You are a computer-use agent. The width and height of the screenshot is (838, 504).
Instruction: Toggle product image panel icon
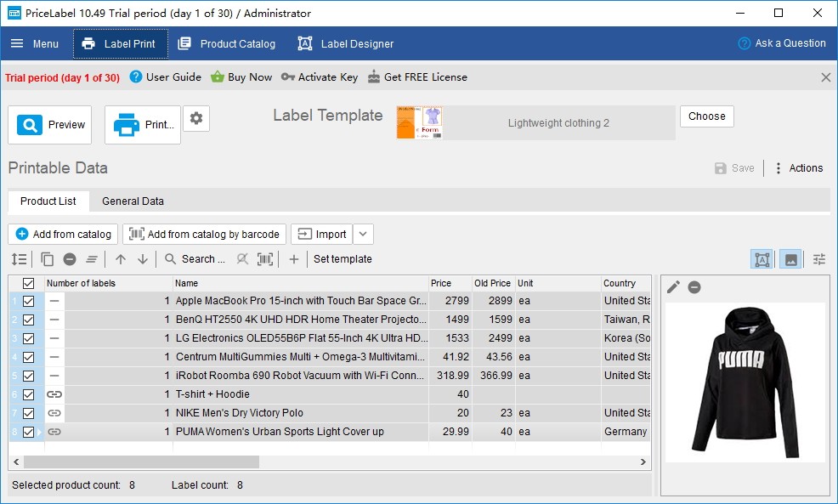coord(790,260)
